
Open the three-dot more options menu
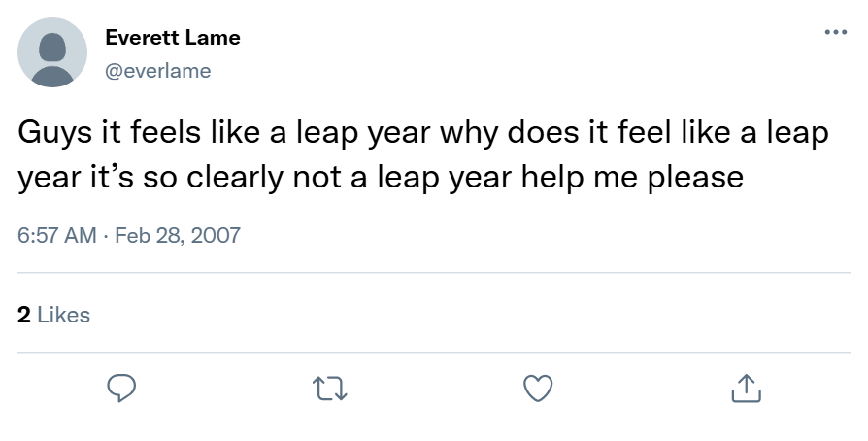point(834,33)
